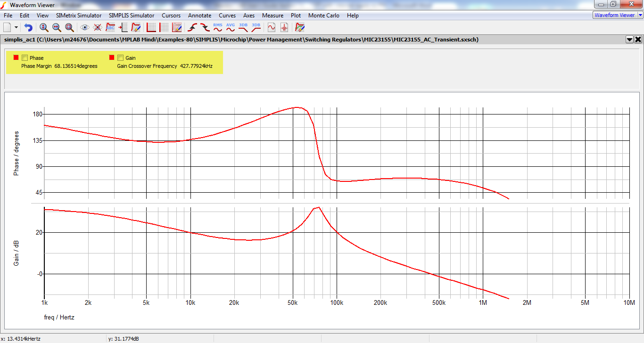This screenshot has height=343, width=644.
Task: Click the hide curves crossed-eye icon
Action: click(98, 27)
